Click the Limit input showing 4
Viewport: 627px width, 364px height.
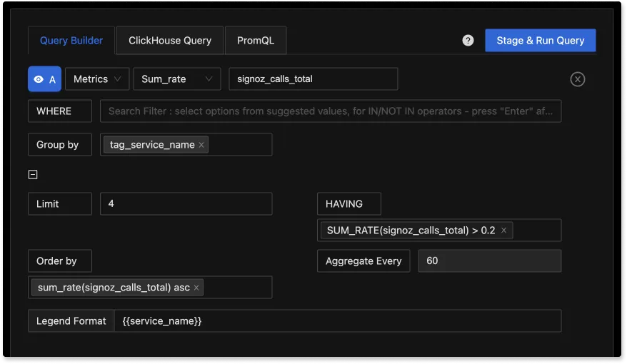pos(186,204)
